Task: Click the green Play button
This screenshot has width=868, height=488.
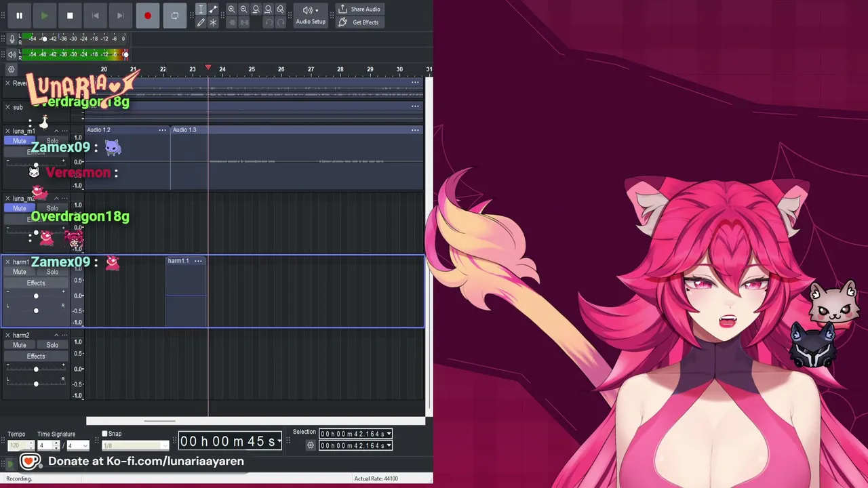Action: (44, 16)
